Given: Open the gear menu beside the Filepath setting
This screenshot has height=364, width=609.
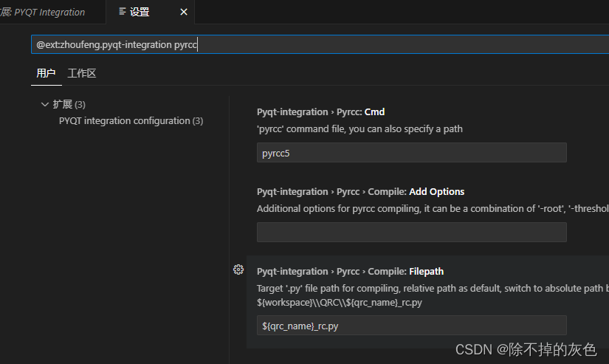Looking at the screenshot, I should (x=238, y=269).
